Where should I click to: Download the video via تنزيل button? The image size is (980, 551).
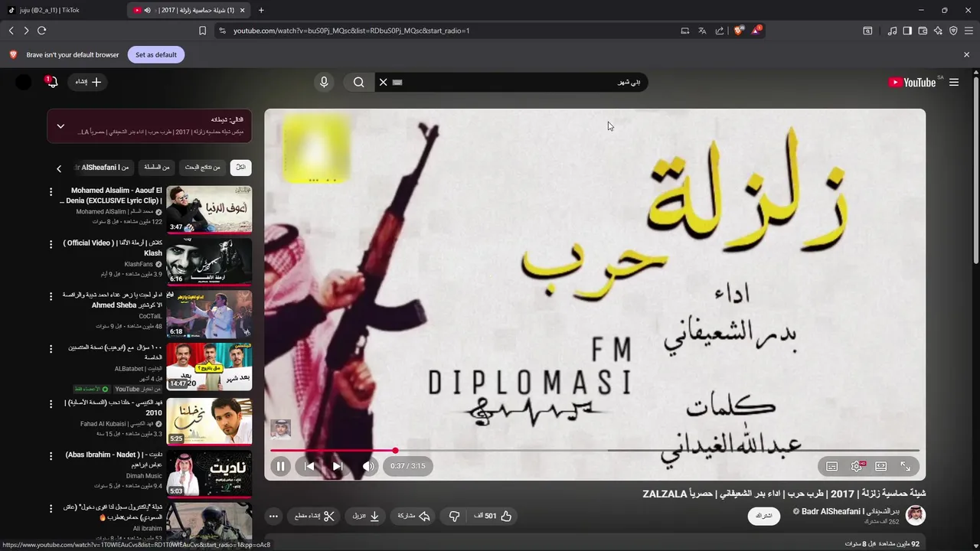click(366, 517)
